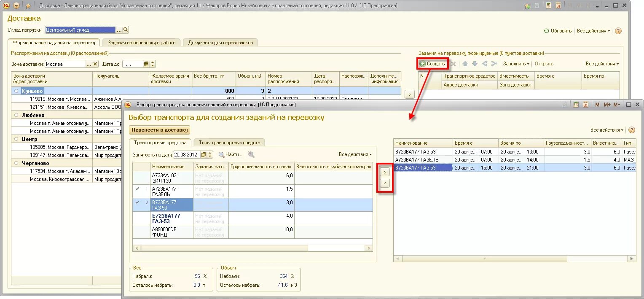Open Все действия at dialog top right
Image resolution: width=644 pixels, height=299 pixels.
tap(607, 130)
